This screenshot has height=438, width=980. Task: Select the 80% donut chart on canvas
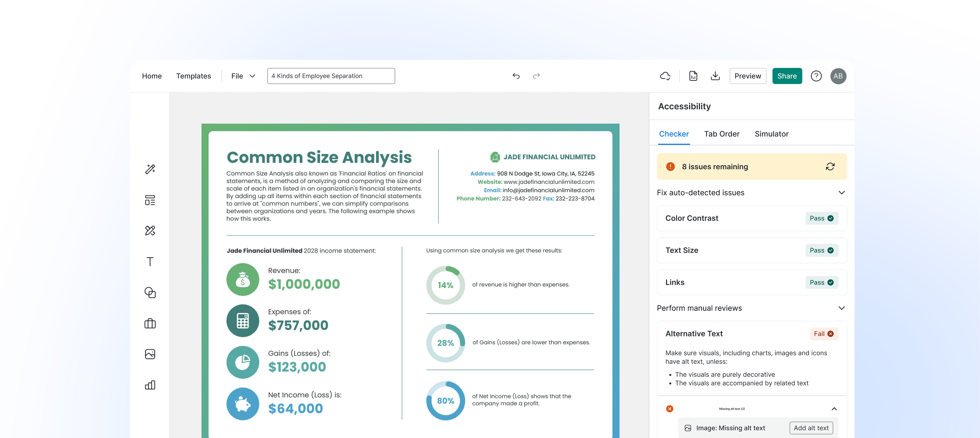446,401
